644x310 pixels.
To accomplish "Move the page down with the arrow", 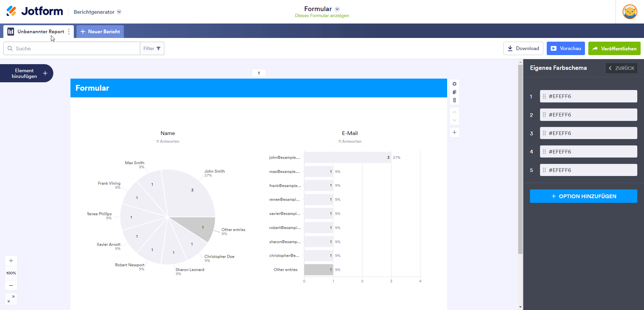I will pyautogui.click(x=454, y=120).
